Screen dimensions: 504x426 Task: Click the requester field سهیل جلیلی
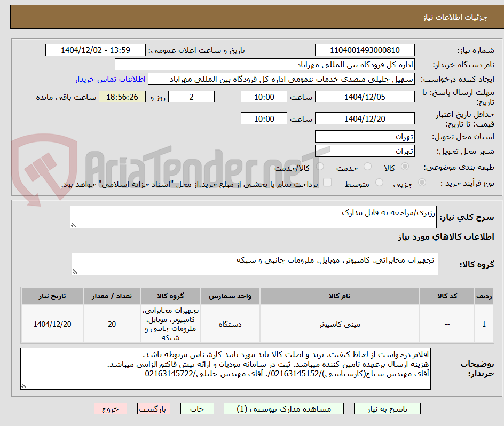coord(281,79)
